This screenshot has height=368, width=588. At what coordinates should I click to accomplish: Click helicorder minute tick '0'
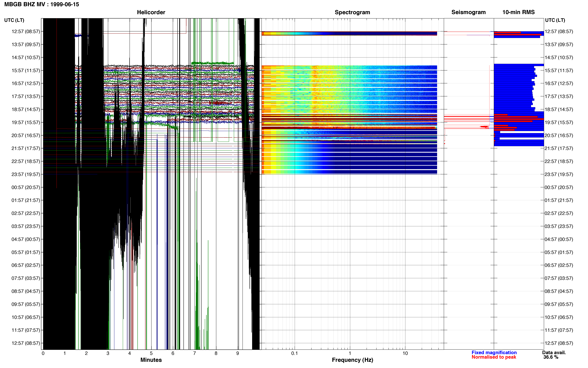click(43, 353)
